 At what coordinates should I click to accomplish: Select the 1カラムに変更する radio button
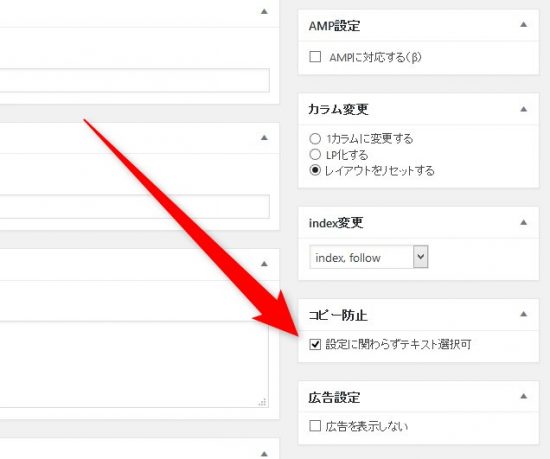click(315, 139)
